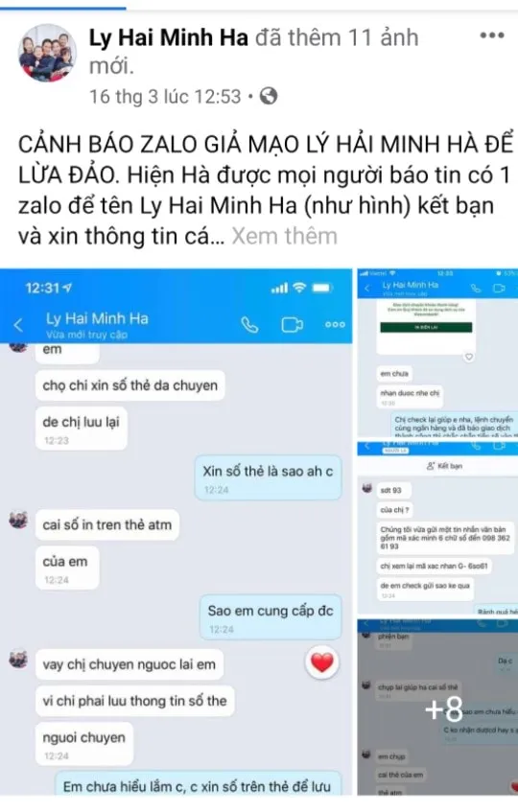Tap the chat title Ly Hai Minh Ha
The image size is (518, 812).
pos(97,318)
